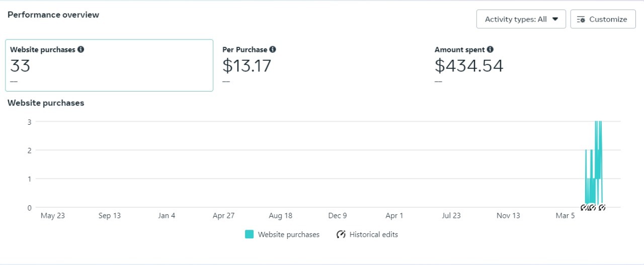Click Historical edits legend gauge icon
This screenshot has height=265, width=644.
point(341,234)
